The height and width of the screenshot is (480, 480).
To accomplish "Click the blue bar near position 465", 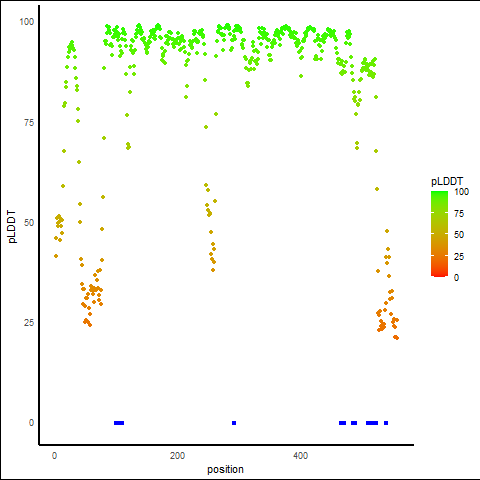I will click(x=342, y=423).
